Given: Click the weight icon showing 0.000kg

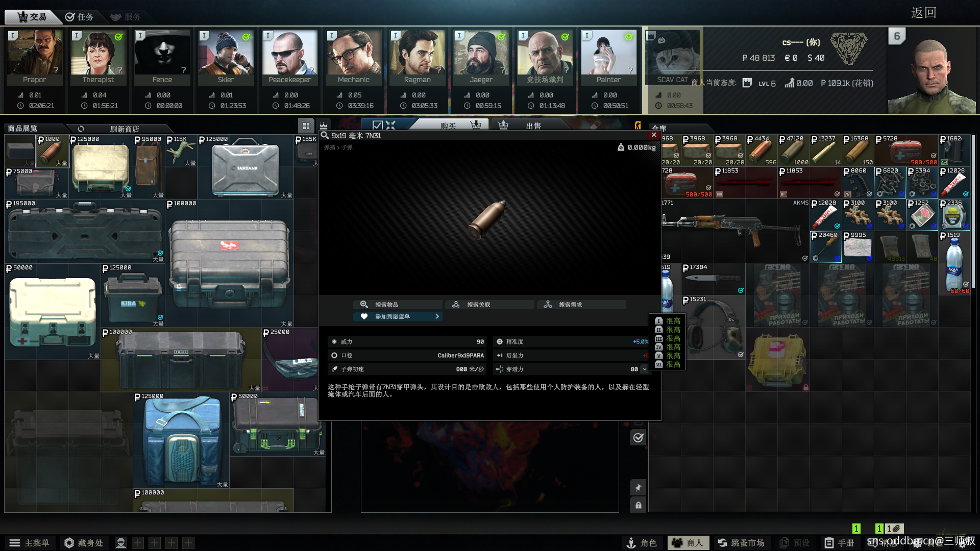Looking at the screenshot, I should click(x=621, y=147).
